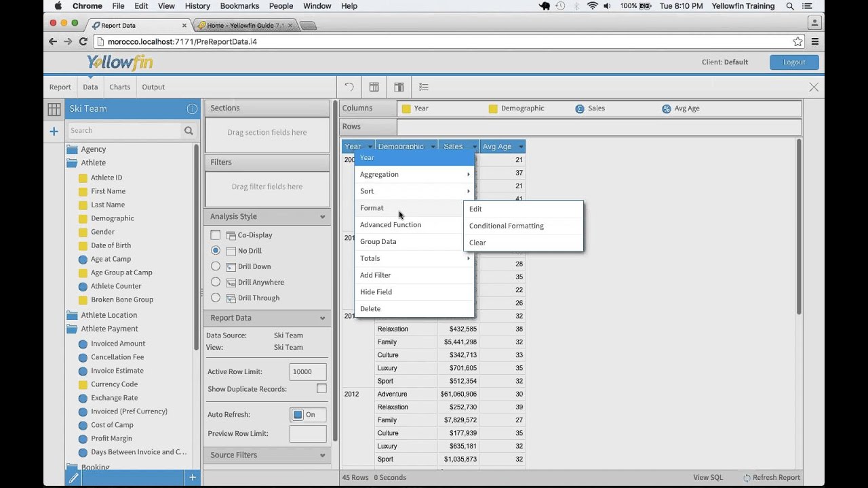
Task: Click the View SQL link
Action: (708, 478)
